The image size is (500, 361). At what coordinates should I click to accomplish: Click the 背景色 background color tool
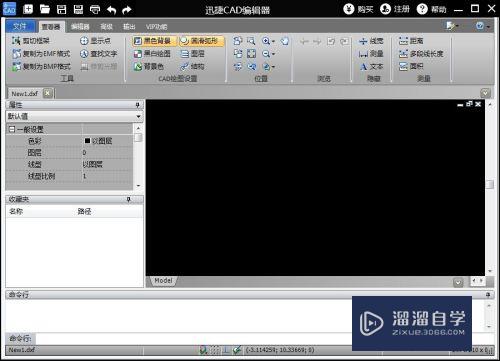pyautogui.click(x=149, y=67)
